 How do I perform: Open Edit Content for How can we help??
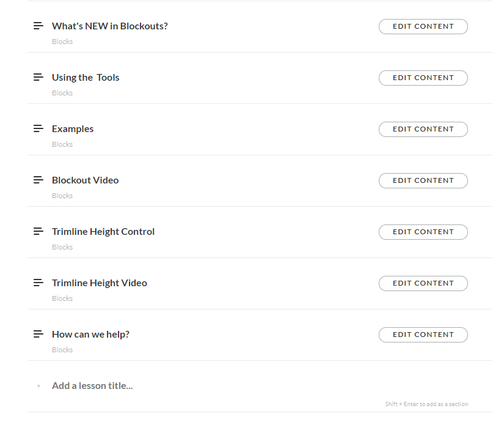pyautogui.click(x=423, y=335)
